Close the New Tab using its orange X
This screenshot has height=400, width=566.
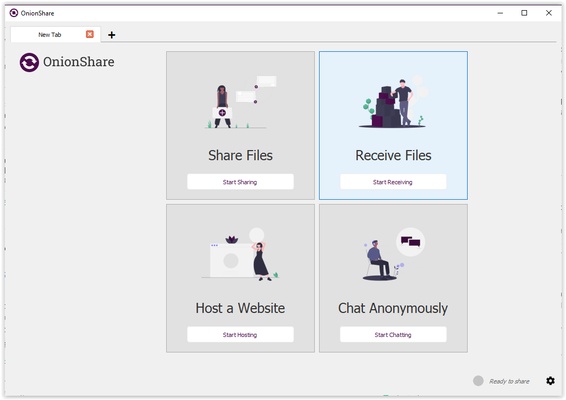point(90,34)
